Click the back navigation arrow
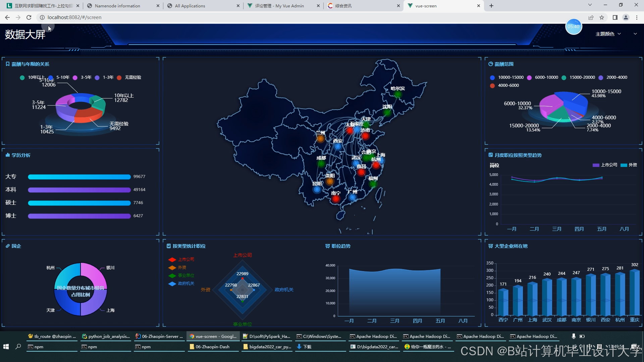Viewport: 644px width, 362px height. pos(7,17)
